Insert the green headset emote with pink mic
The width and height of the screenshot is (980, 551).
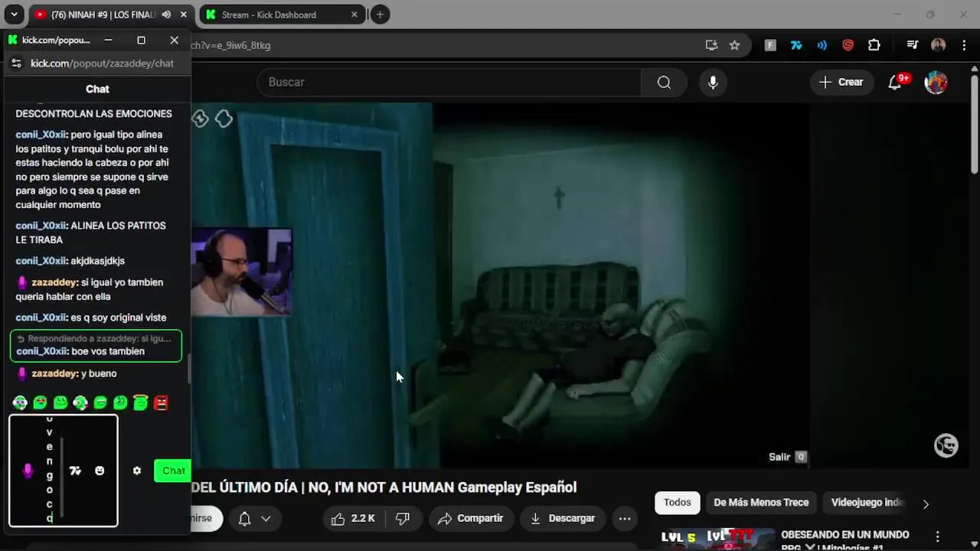[x=80, y=403]
